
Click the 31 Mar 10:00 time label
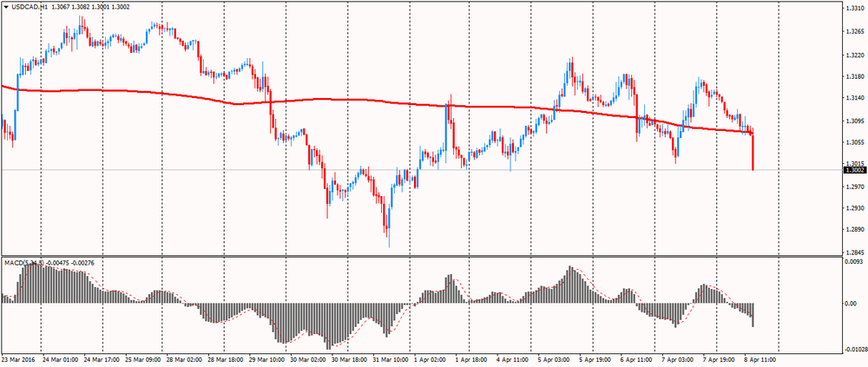(x=391, y=358)
